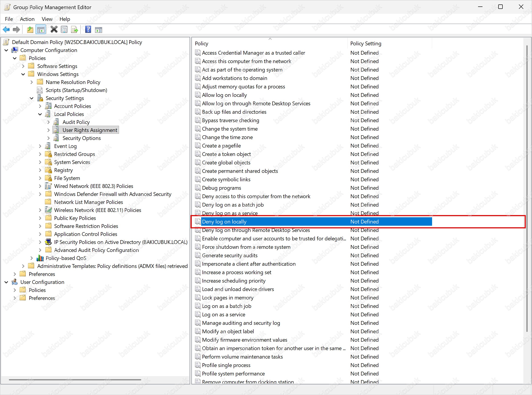Image resolution: width=532 pixels, height=395 pixels.
Task: Sort by the Policy column header
Action: pyautogui.click(x=270, y=43)
